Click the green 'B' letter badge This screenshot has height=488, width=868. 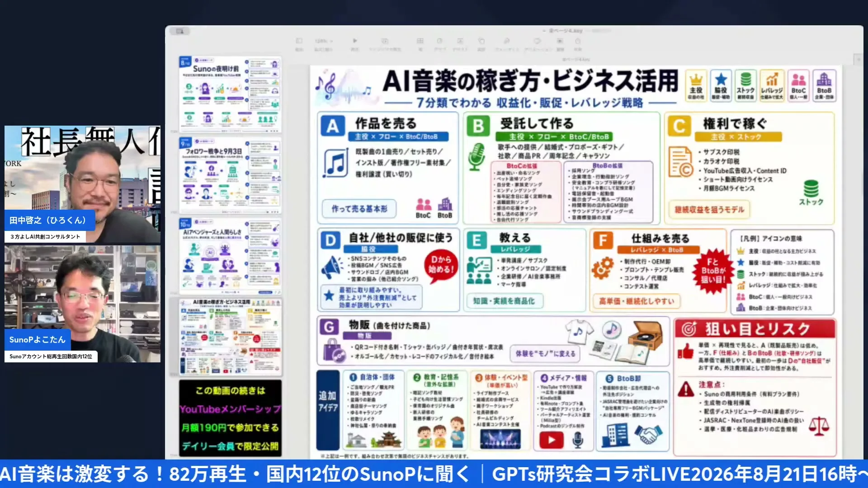click(x=478, y=126)
